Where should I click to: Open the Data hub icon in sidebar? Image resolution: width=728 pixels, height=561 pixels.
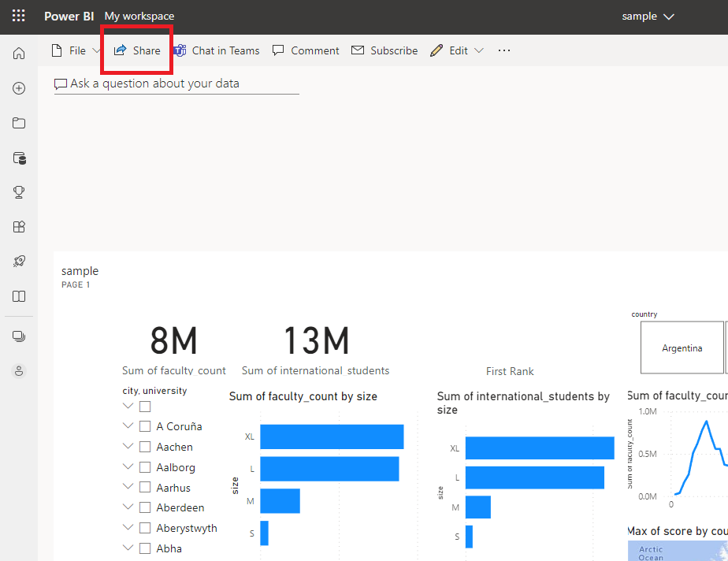pos(19,158)
